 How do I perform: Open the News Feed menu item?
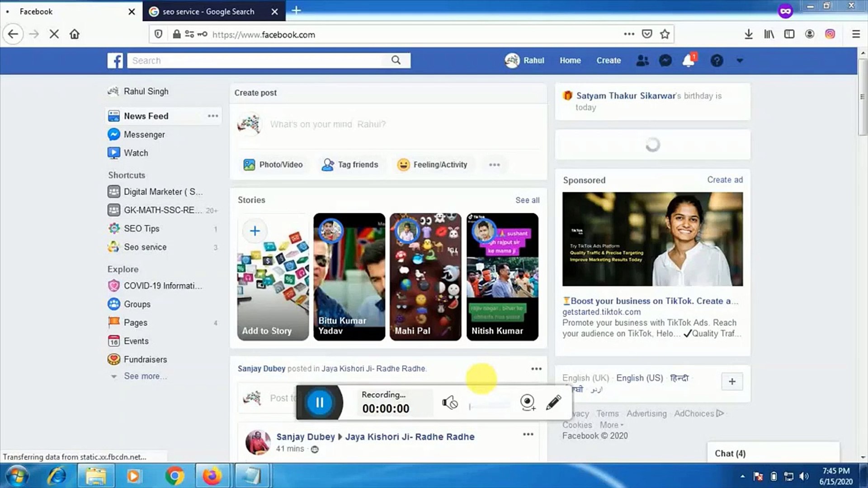click(x=145, y=116)
